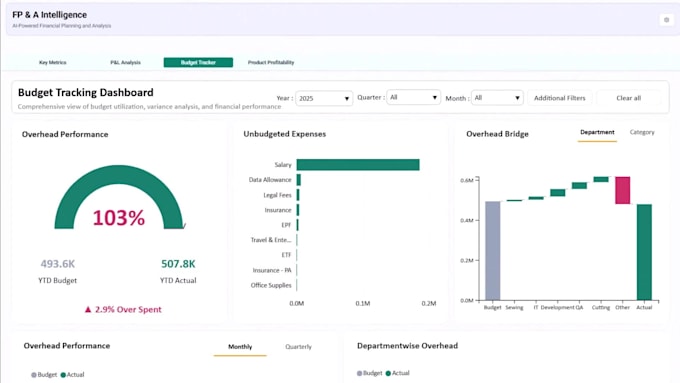Click the 493.6K YTD Budget value
Viewport: 680px width, 383px height.
58,264
